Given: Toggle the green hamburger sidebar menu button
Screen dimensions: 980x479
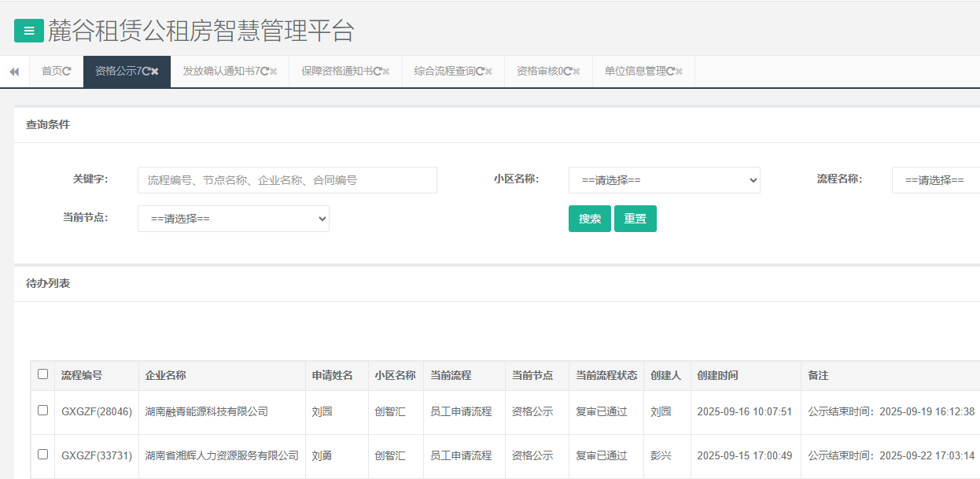Looking at the screenshot, I should 29,31.
